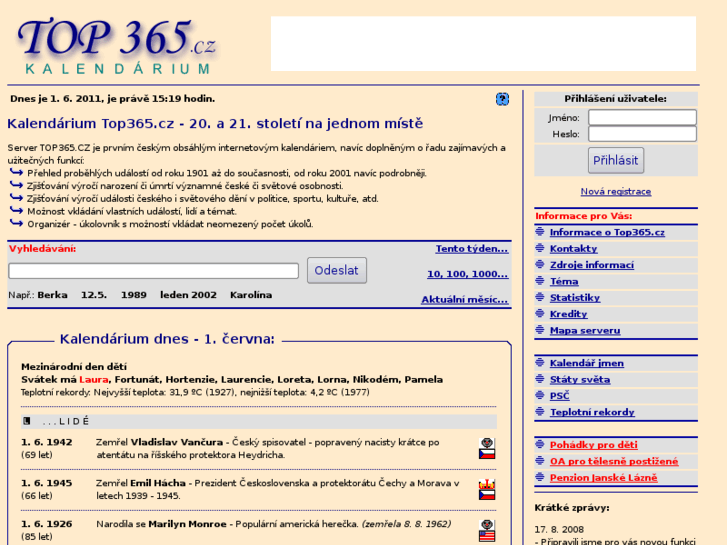Open the TOP 365.cz Kalendárium logo
Viewport: 727px width, 545px height.
click(117, 45)
